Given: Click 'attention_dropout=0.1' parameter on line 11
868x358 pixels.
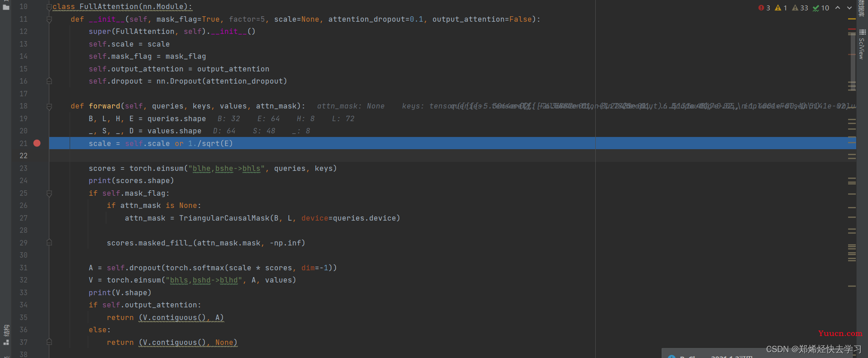Looking at the screenshot, I should [x=376, y=19].
